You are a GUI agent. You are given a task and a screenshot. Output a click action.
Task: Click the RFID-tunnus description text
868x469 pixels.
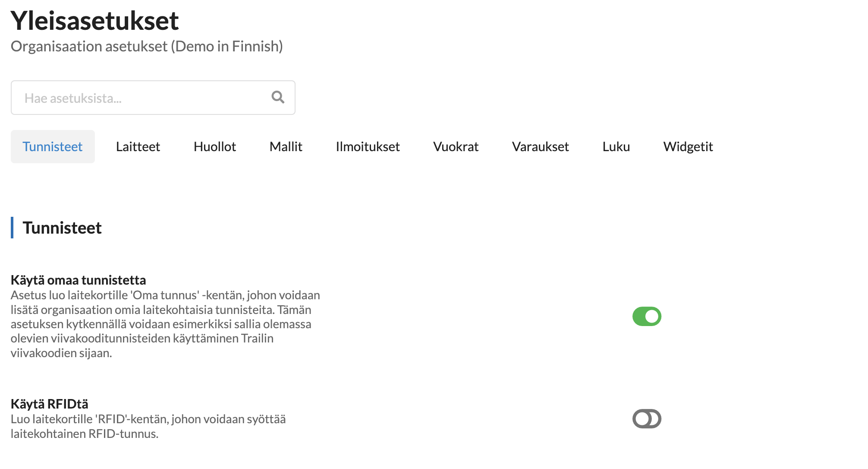pos(148,426)
